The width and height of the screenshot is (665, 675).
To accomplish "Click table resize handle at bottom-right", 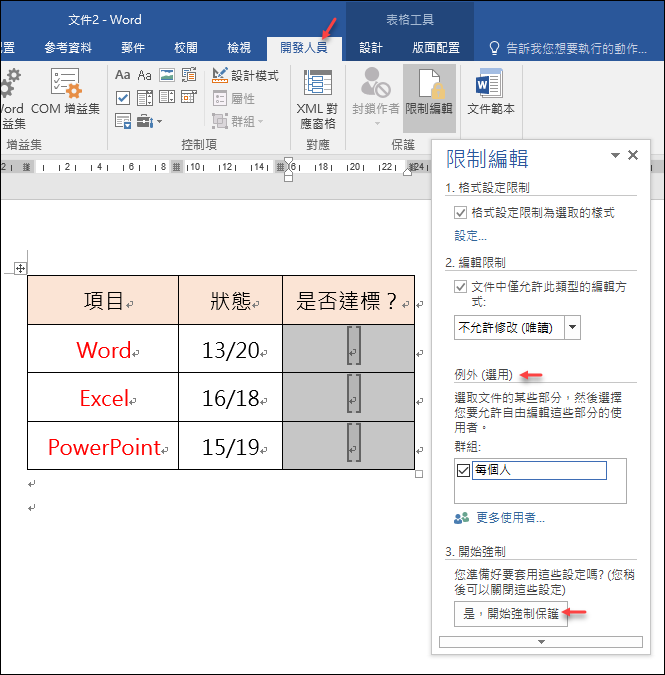I will tap(419, 474).
